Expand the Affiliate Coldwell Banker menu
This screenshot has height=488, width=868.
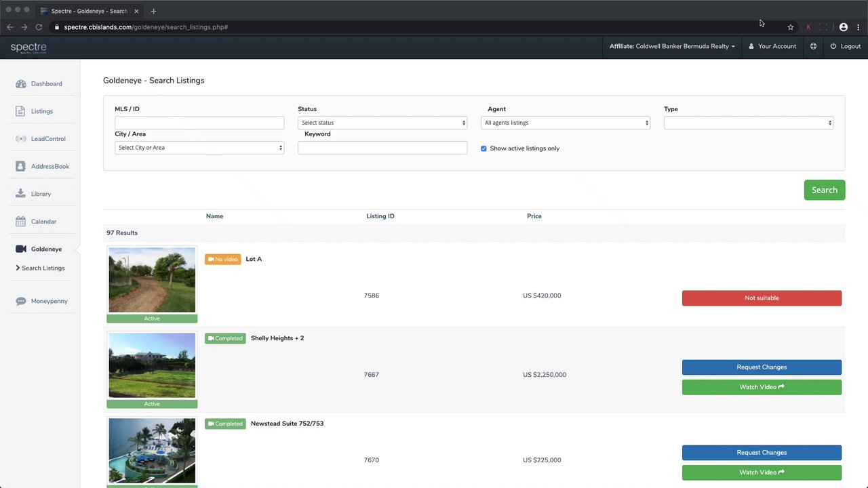coord(671,46)
